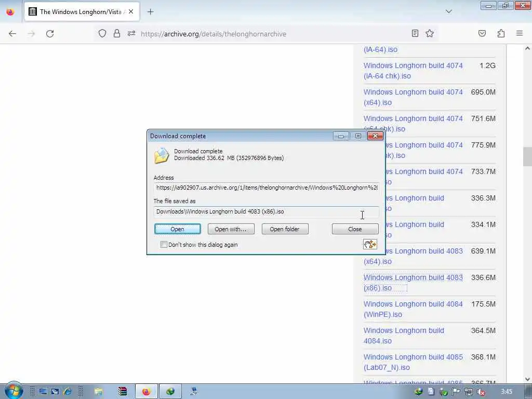The width and height of the screenshot is (532, 399).
Task: Click the site padlock security icon
Action: click(117, 33)
